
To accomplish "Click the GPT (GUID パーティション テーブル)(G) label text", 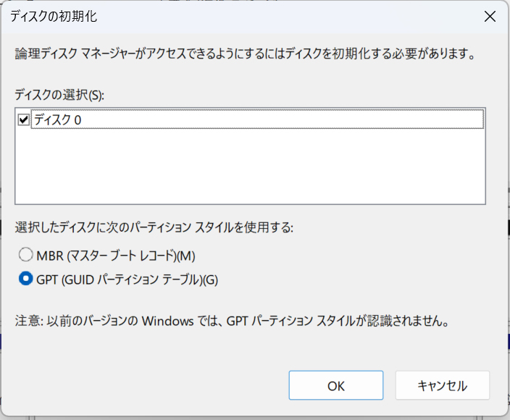I will (128, 280).
